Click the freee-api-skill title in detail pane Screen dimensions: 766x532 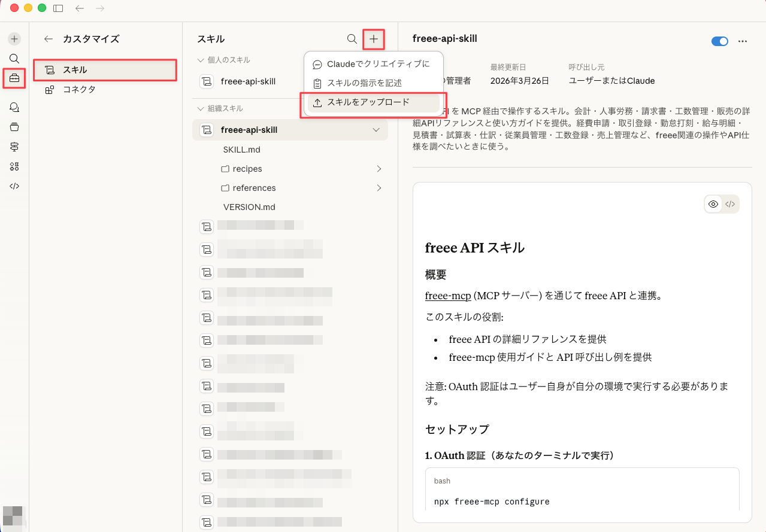445,39
